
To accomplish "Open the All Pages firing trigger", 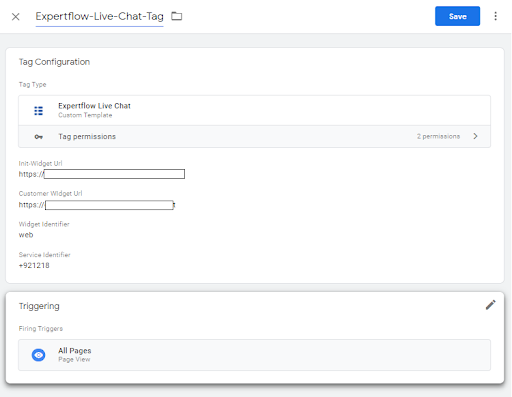I will [x=254, y=355].
